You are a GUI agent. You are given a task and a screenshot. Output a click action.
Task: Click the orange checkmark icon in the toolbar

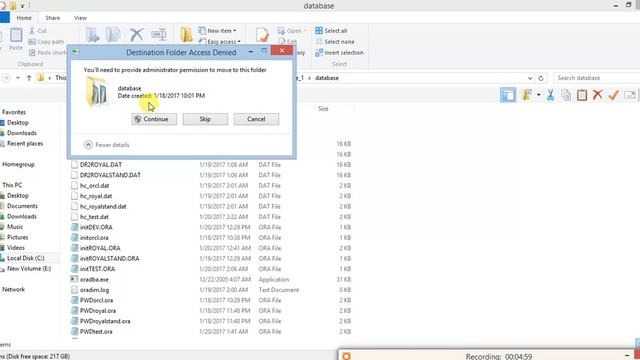coord(613,95)
